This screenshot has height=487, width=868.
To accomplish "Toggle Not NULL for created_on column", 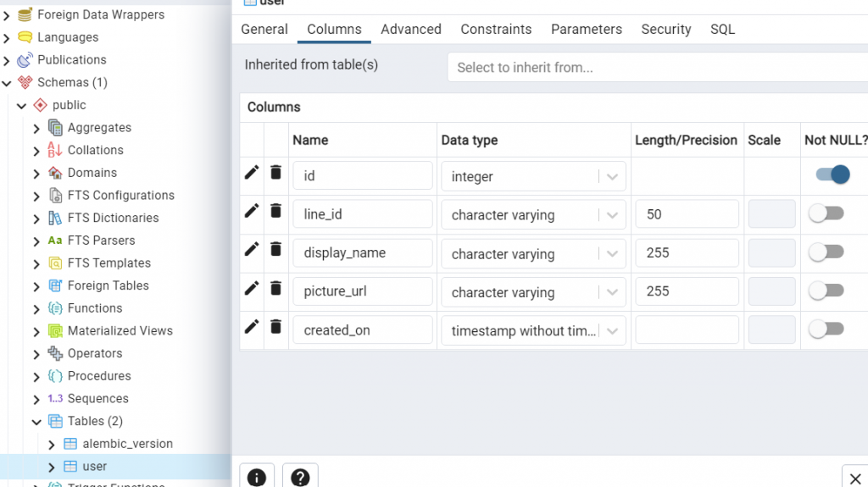I will pos(826,329).
